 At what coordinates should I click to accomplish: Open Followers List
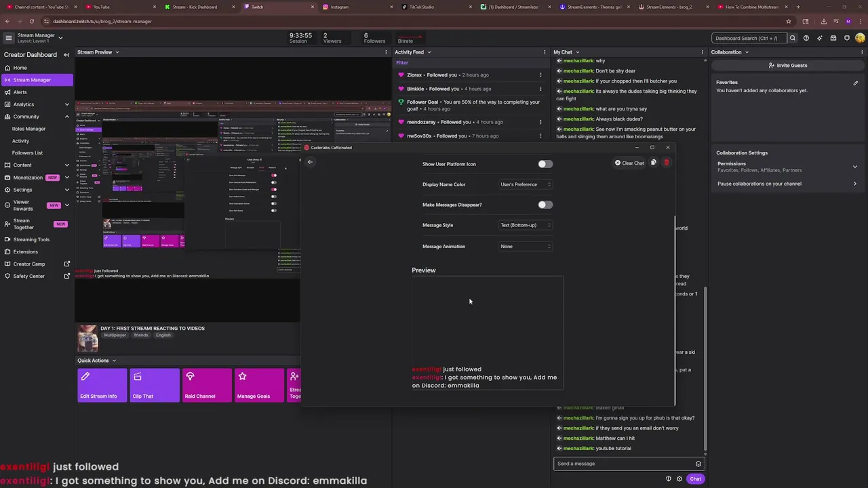[27, 153]
